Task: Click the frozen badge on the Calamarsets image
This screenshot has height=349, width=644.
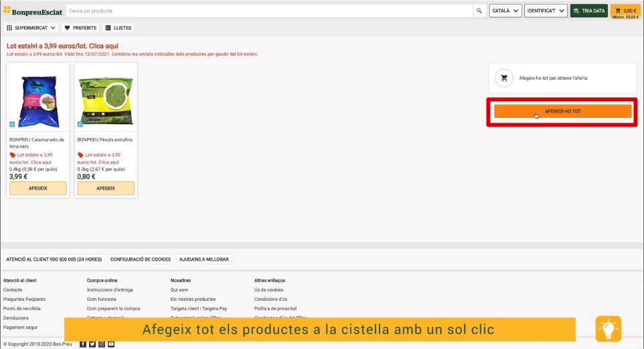Action: (x=12, y=124)
